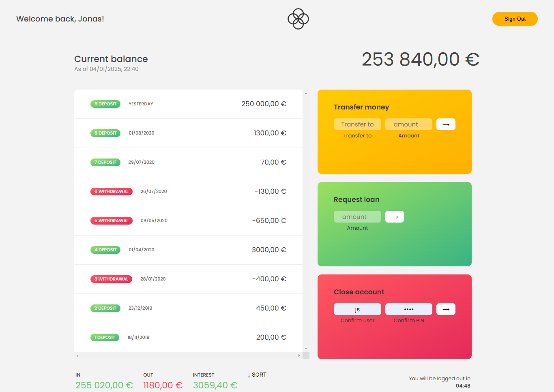Focus the loan Amount field
Screen dimensions: 554x392
click(357, 217)
